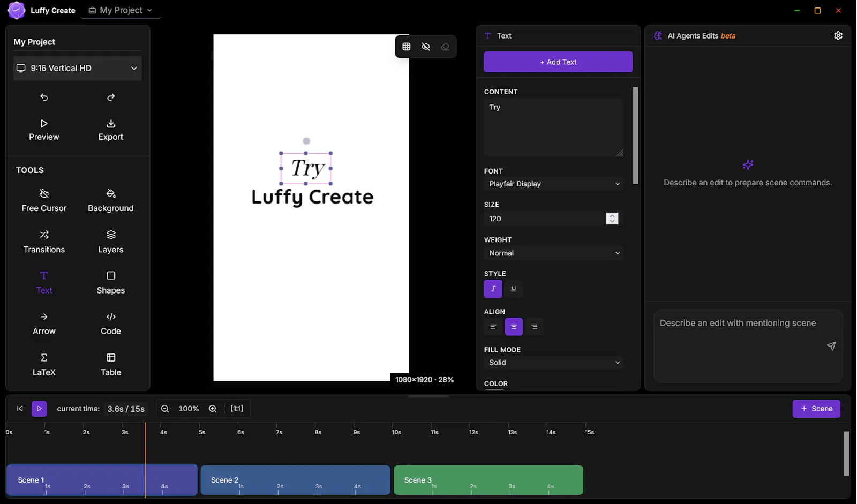Image resolution: width=857 pixels, height=504 pixels.
Task: Click the AI Agents Edits panel title
Action: tap(702, 36)
